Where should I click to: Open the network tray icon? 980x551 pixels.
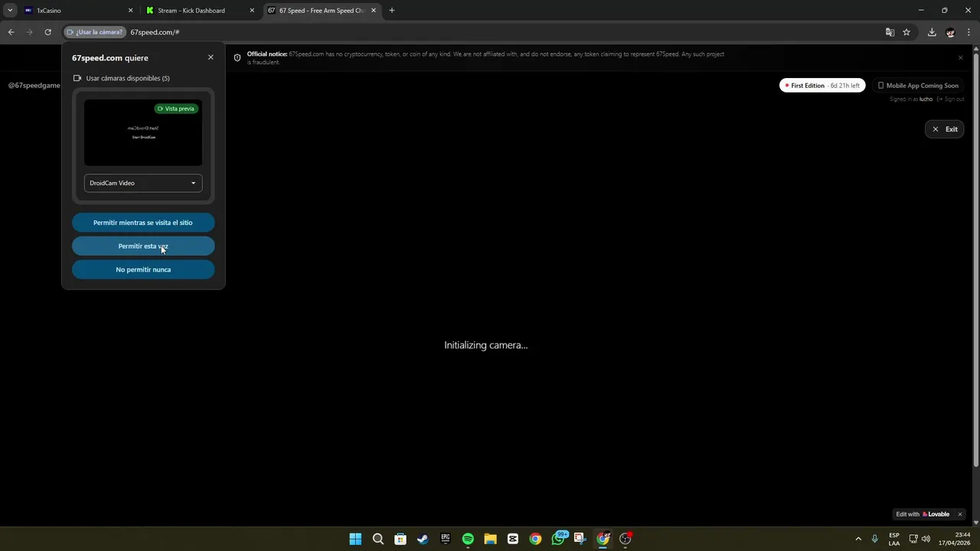[913, 539]
